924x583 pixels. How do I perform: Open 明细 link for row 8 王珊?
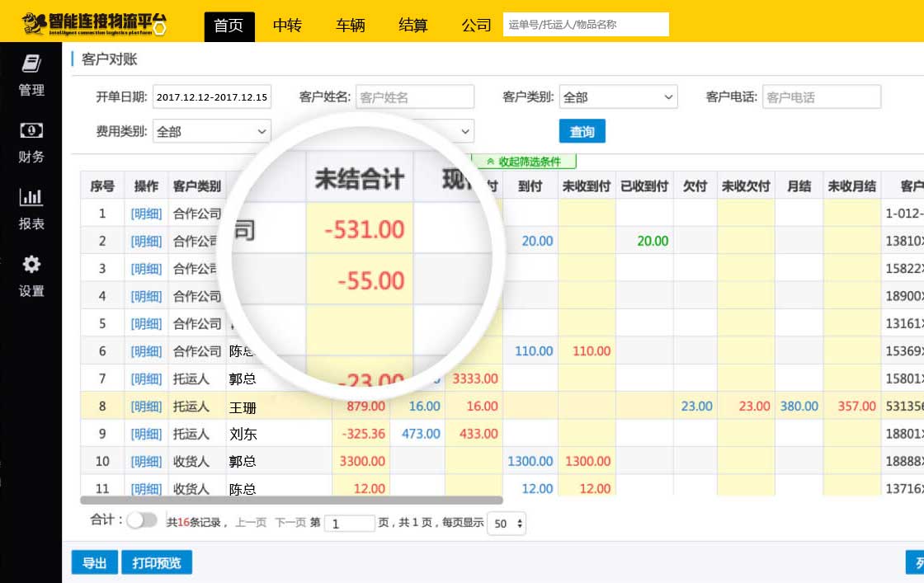[x=146, y=407]
